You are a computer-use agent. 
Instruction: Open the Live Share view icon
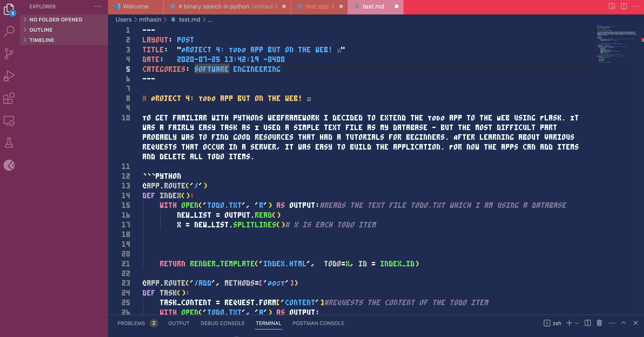(9, 165)
